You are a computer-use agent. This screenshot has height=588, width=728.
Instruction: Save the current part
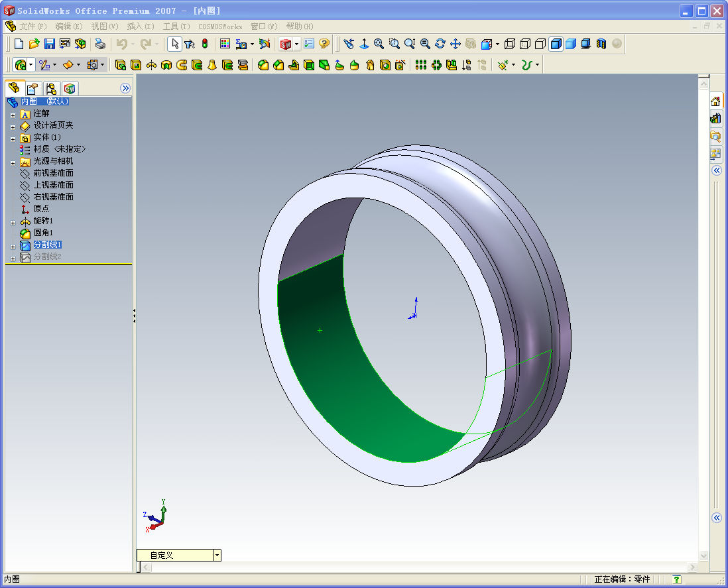point(49,44)
